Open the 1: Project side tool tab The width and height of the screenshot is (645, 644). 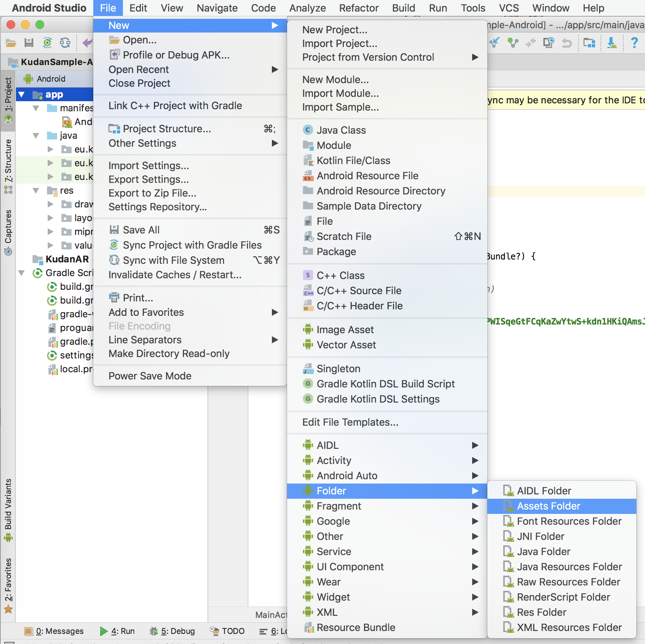tap(8, 100)
